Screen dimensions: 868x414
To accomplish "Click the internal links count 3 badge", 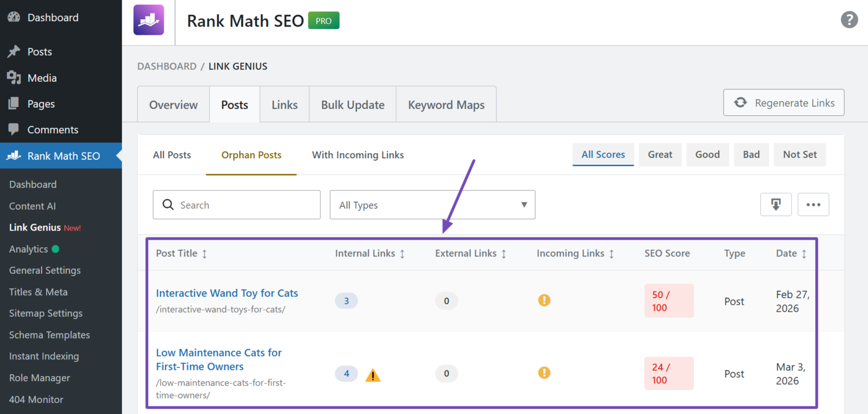I will (347, 301).
